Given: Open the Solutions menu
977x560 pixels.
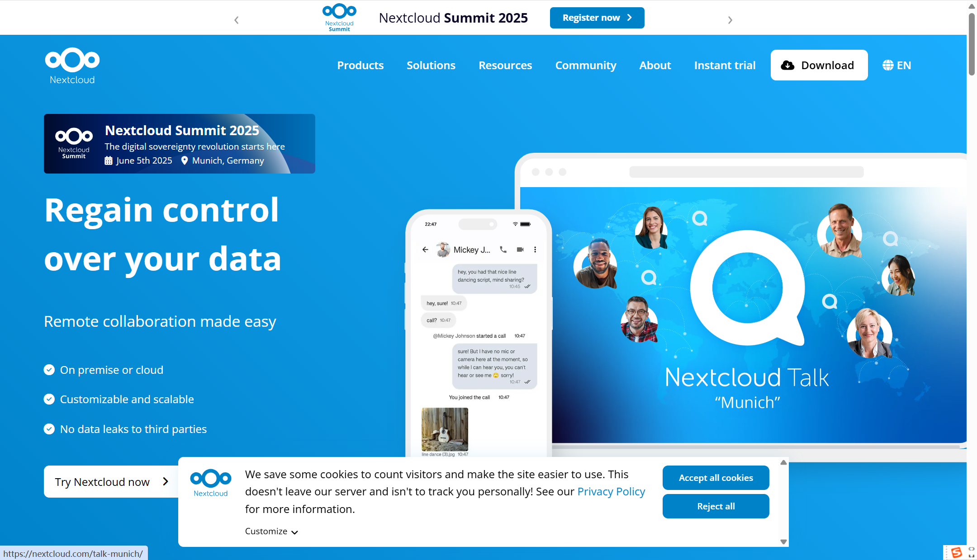Looking at the screenshot, I should pos(431,65).
